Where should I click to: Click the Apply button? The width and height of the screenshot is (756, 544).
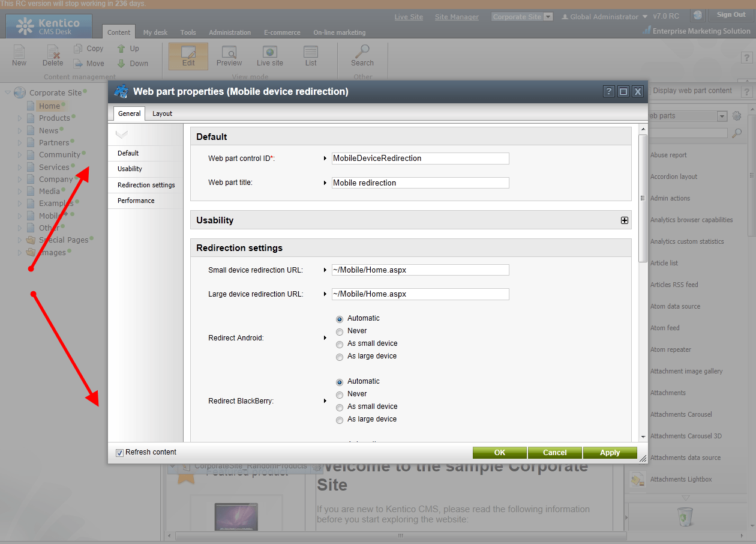click(610, 453)
